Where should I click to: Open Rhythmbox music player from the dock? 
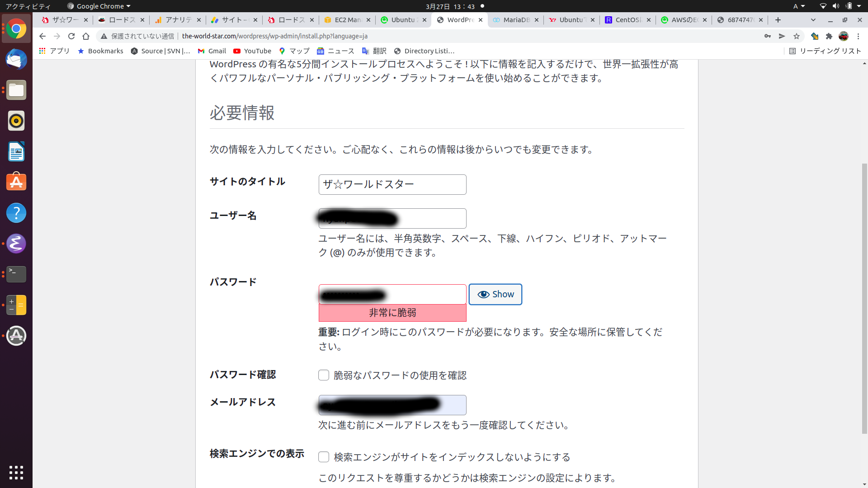(x=16, y=121)
